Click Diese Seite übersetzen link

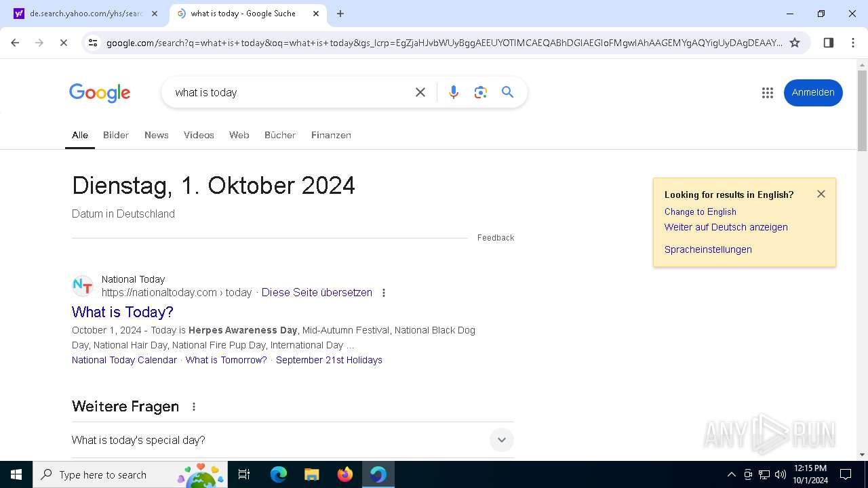pyautogui.click(x=317, y=293)
